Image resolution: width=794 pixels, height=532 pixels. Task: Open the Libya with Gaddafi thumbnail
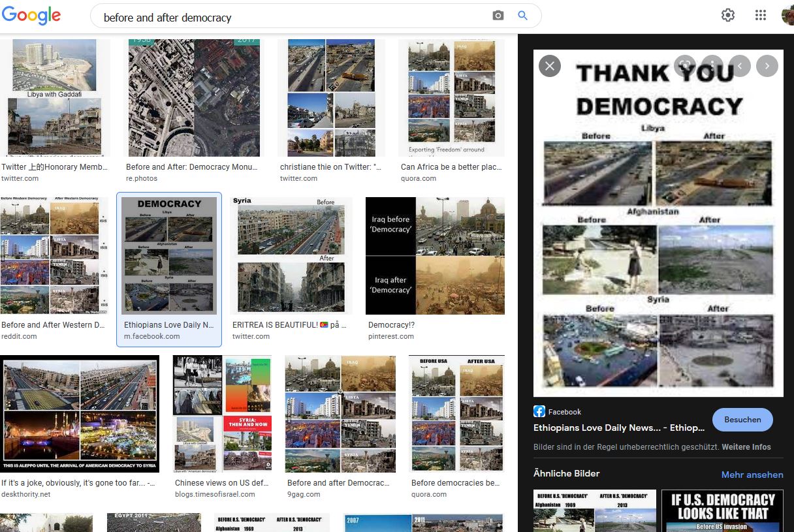55,97
